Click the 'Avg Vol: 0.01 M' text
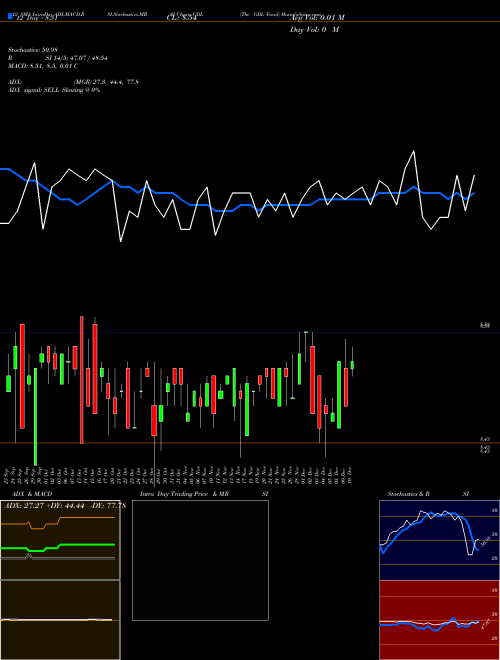 point(317,18)
